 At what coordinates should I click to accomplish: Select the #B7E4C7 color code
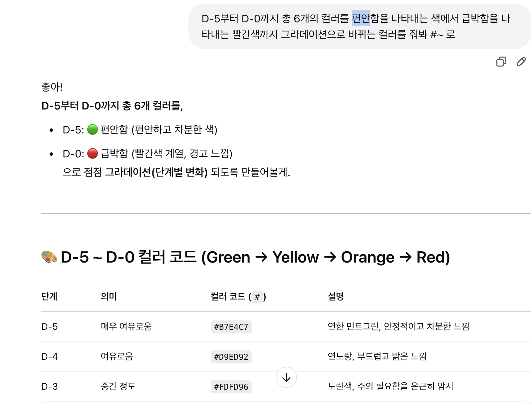231,327
